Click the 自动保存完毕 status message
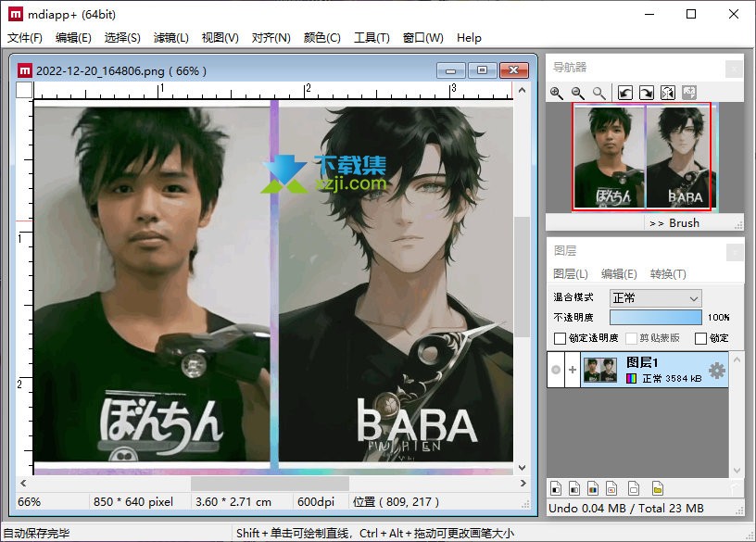Image resolution: width=756 pixels, height=542 pixels. [37, 534]
